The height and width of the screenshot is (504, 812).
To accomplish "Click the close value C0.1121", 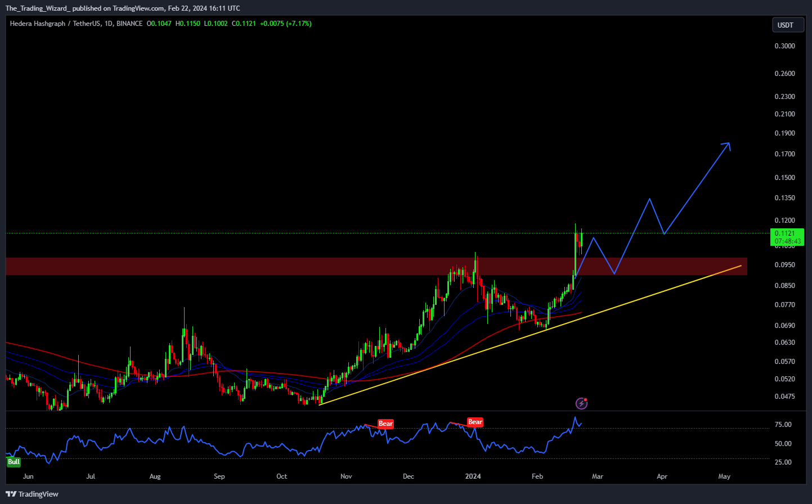I will (244, 24).
